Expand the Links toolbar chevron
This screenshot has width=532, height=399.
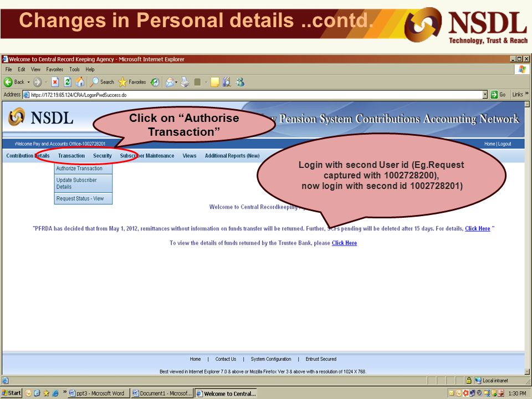pos(527,93)
